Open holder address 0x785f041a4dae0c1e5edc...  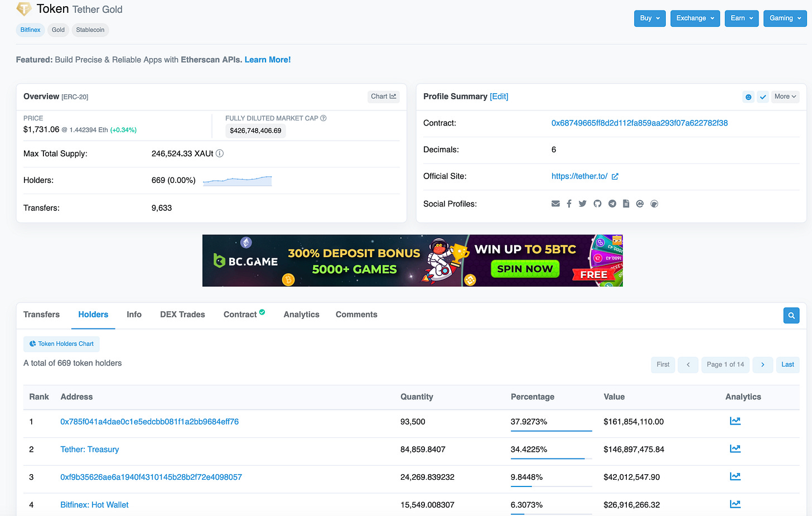tap(149, 422)
